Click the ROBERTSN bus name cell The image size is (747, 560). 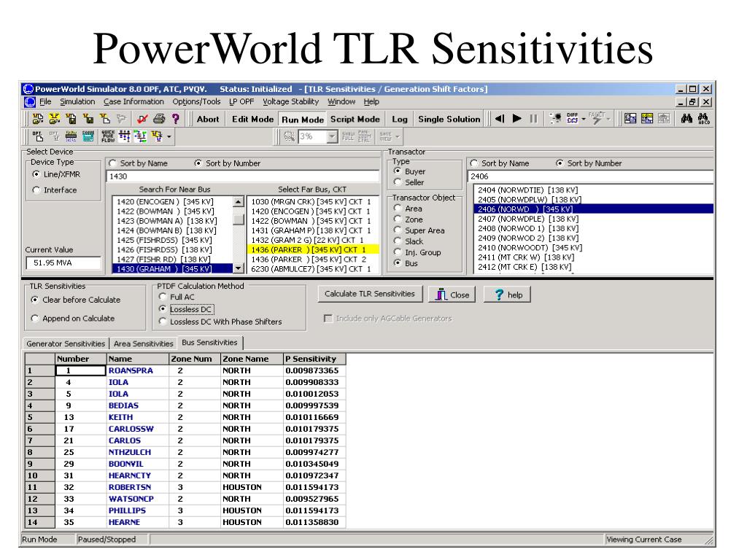point(138,487)
